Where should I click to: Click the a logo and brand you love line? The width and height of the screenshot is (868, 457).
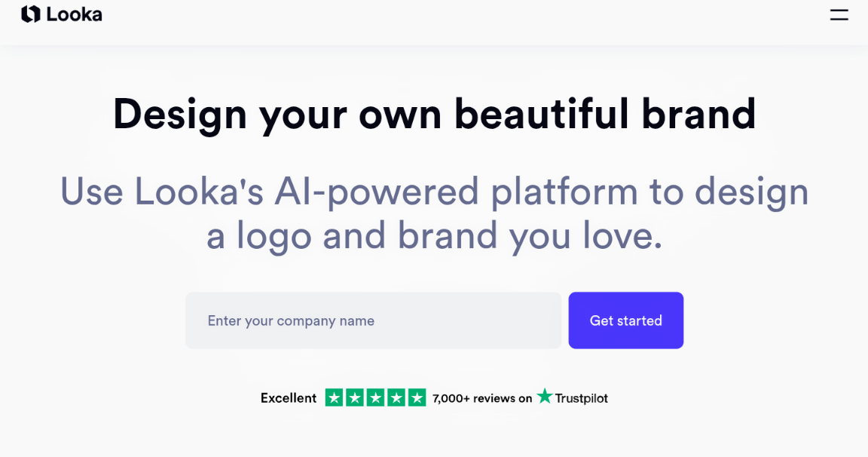tap(434, 236)
